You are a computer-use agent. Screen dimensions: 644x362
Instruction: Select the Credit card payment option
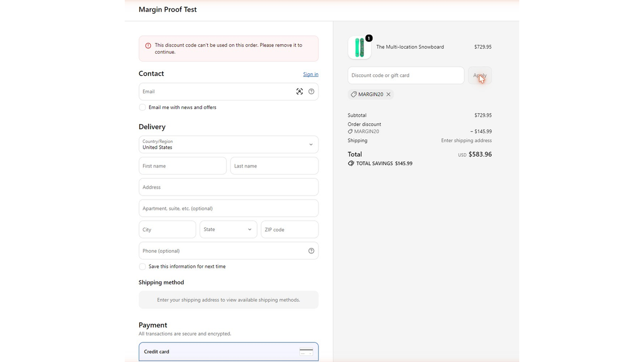coord(228,351)
